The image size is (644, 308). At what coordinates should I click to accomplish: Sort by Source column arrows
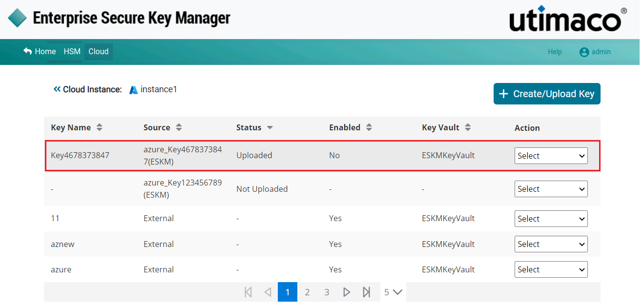[x=179, y=127]
